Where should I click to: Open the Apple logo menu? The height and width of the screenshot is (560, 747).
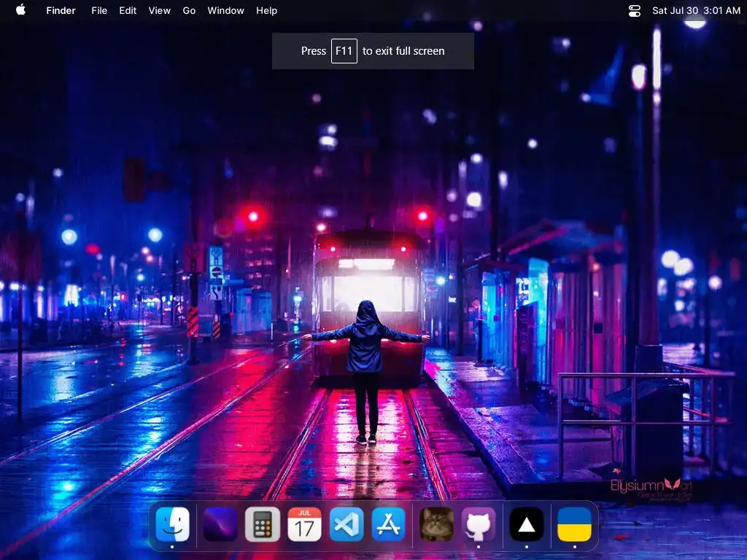pos(20,10)
